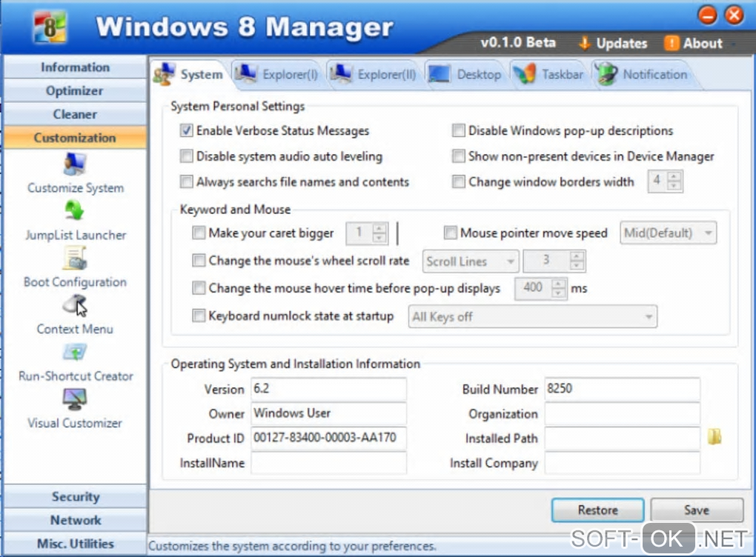Image resolution: width=756 pixels, height=557 pixels.
Task: Toggle Enable Verbose Status Messages checkbox
Action: pos(186,130)
